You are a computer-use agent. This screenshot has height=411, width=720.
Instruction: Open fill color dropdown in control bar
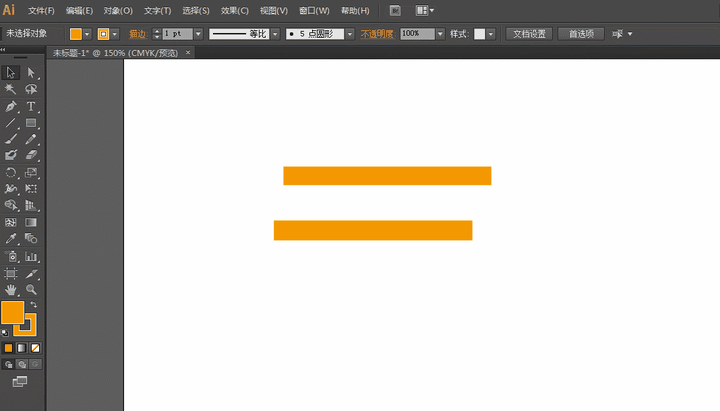[x=87, y=34]
